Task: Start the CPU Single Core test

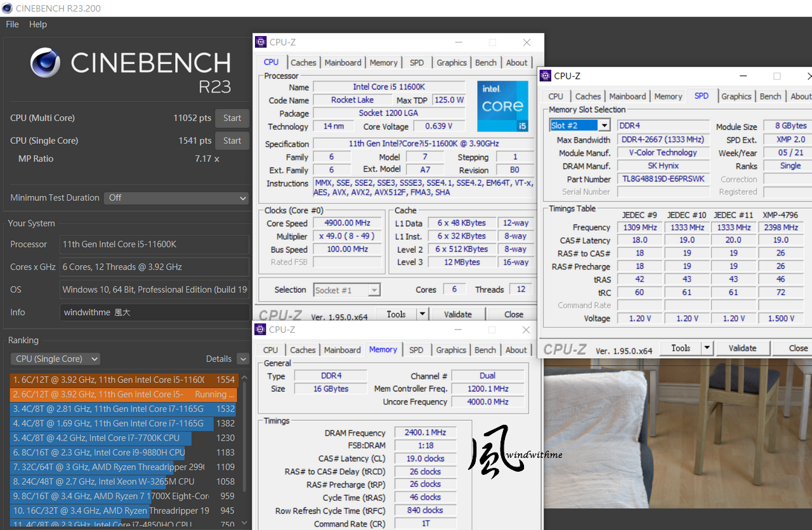Action: 232,141
